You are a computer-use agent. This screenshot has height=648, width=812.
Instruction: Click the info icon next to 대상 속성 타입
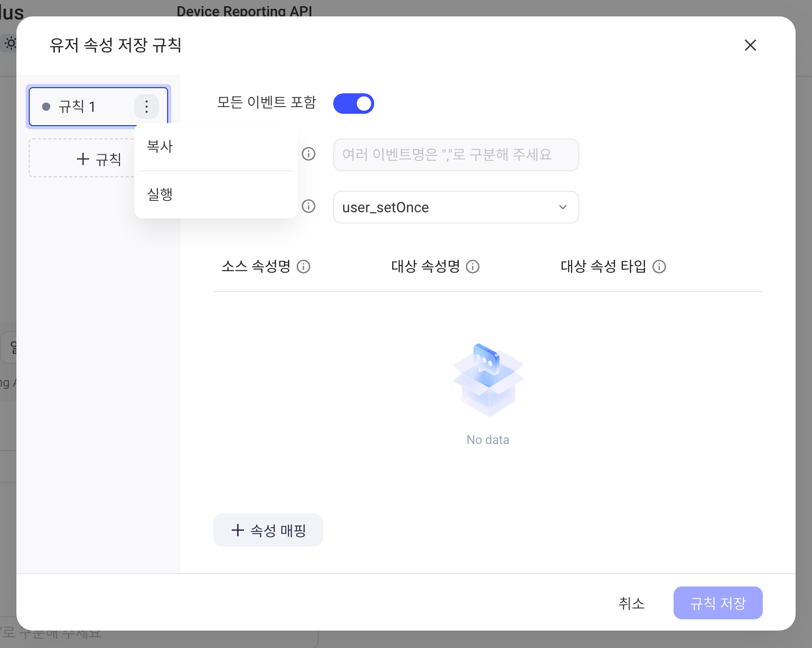659,267
